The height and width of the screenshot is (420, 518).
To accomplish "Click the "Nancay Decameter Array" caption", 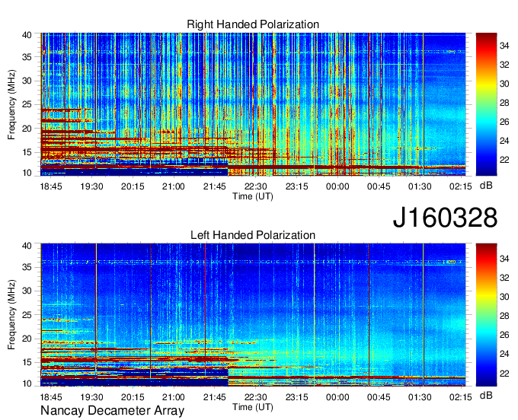I will [112, 411].
